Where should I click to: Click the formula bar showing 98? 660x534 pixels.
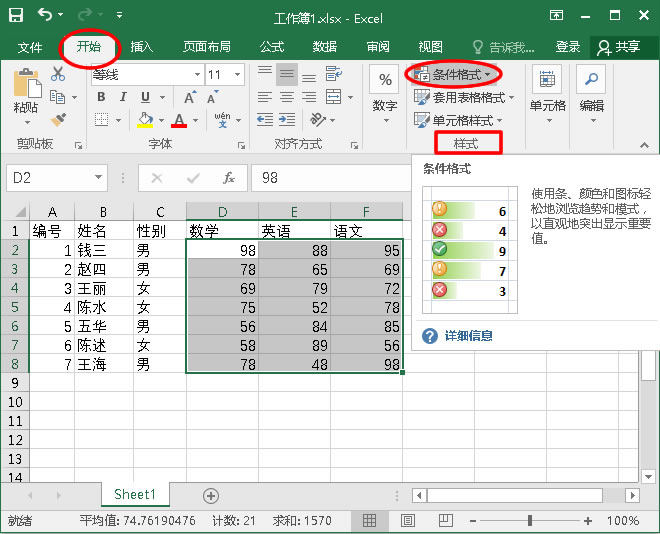[x=331, y=178]
